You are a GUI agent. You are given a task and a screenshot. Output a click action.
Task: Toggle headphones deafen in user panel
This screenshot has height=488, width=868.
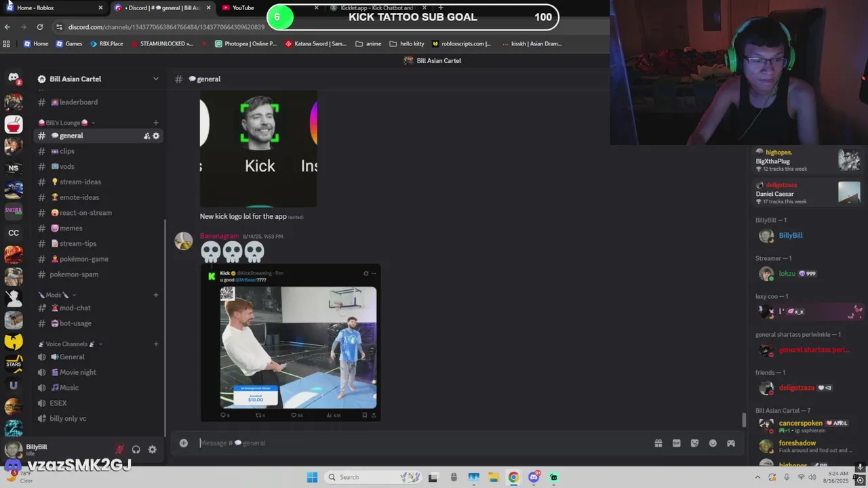(136, 449)
